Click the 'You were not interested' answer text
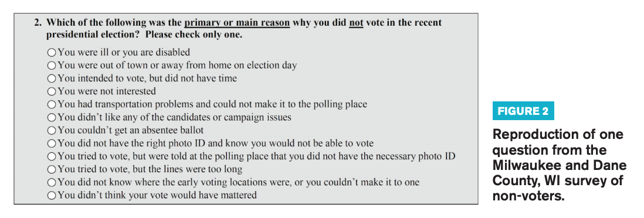Image resolution: width=644 pixels, height=218 pixels. tap(107, 91)
